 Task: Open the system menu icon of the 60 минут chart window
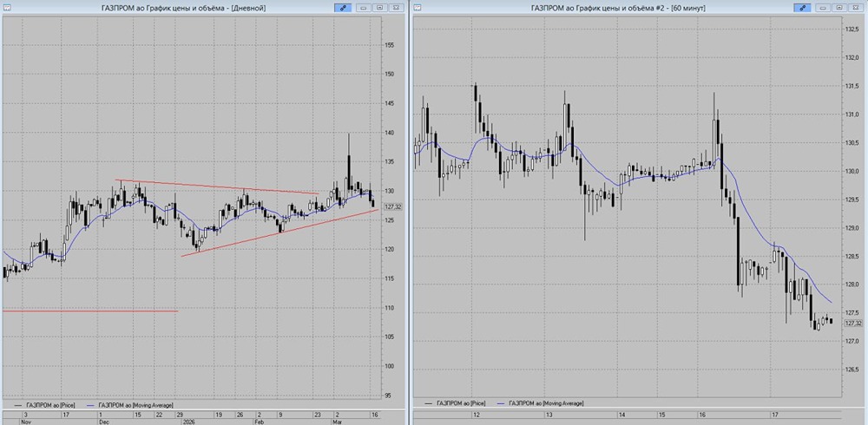418,8
